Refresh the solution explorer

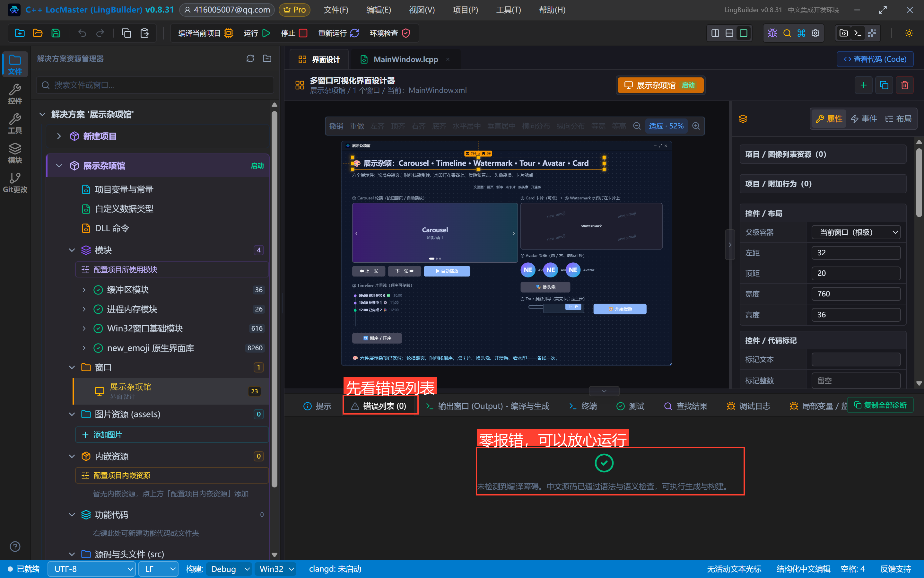tap(250, 58)
